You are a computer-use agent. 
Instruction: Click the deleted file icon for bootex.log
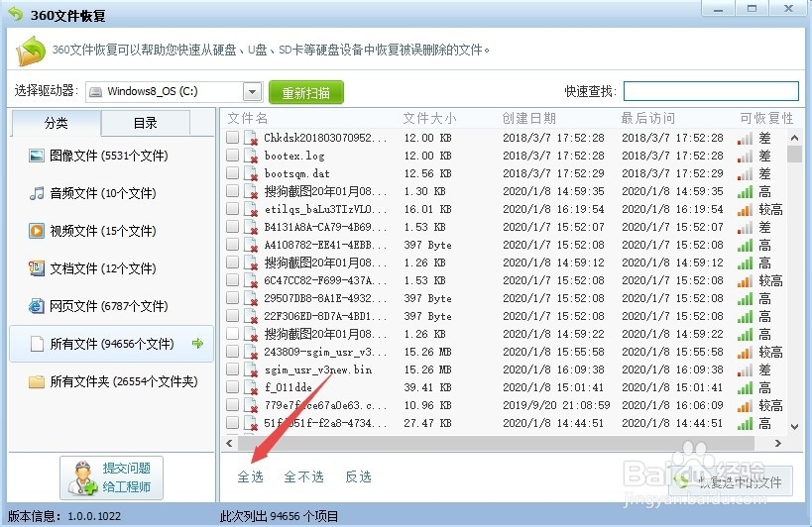coord(251,156)
